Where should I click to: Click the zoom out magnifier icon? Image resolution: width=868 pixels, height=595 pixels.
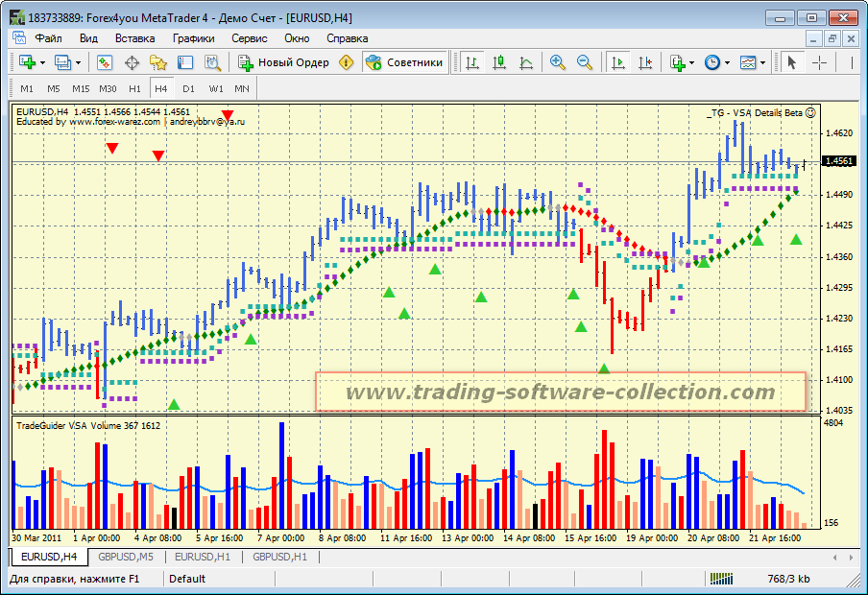584,62
